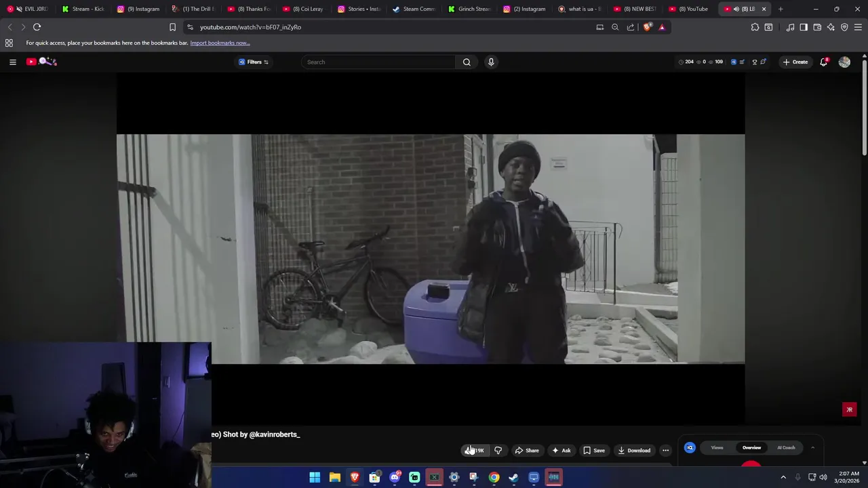Show hidden system tray icons

click(783, 477)
